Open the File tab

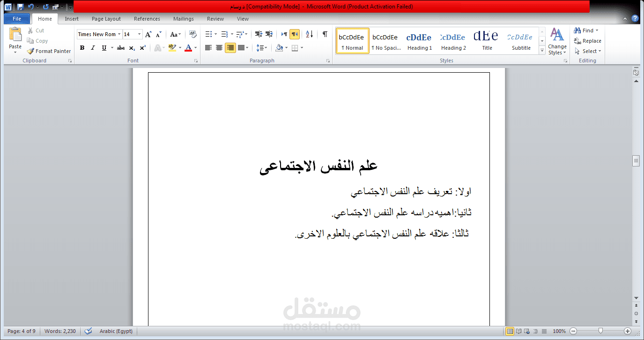coord(17,19)
